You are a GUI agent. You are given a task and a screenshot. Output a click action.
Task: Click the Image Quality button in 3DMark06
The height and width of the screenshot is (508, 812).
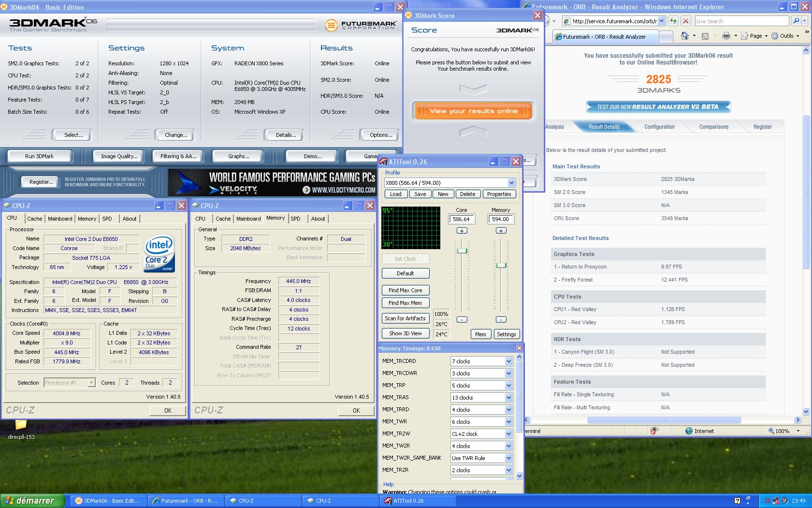click(x=119, y=156)
